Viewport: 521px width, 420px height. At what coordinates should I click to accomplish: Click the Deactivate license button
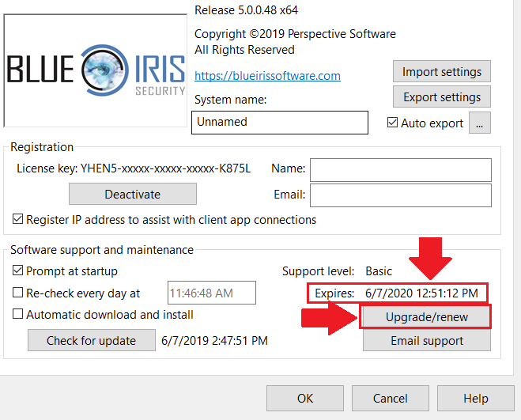[x=133, y=195]
